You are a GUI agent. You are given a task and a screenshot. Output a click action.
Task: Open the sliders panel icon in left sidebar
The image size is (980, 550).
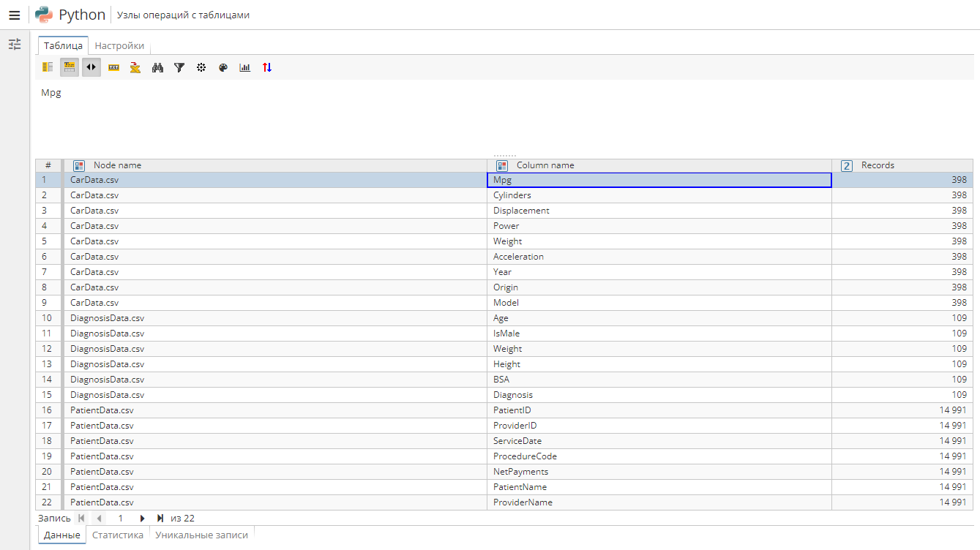click(14, 45)
